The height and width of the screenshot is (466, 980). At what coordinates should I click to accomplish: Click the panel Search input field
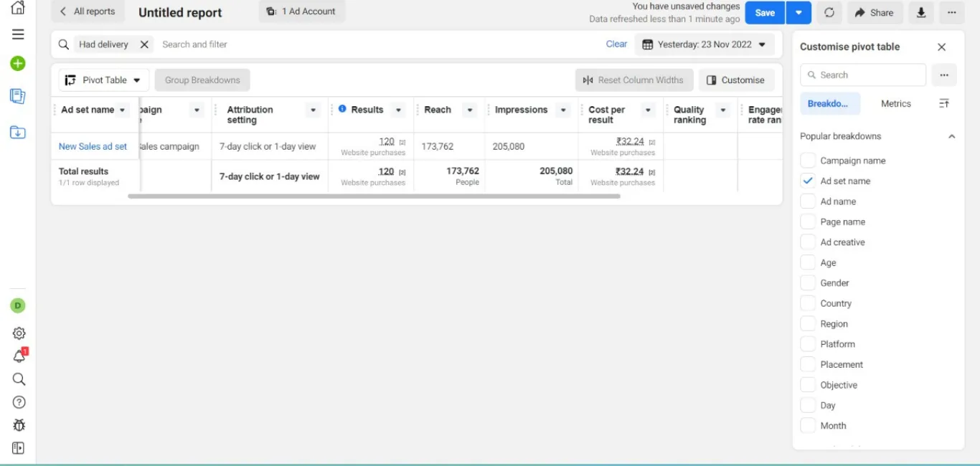pos(863,75)
